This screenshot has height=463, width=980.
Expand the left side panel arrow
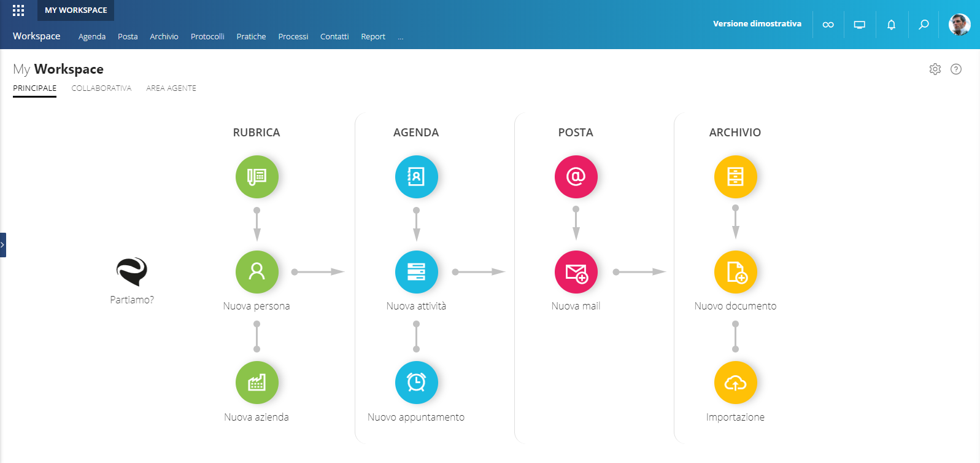click(3, 244)
